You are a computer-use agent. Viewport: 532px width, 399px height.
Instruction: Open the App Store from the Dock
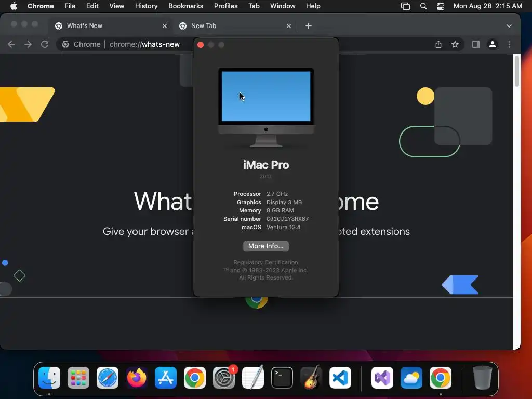166,378
